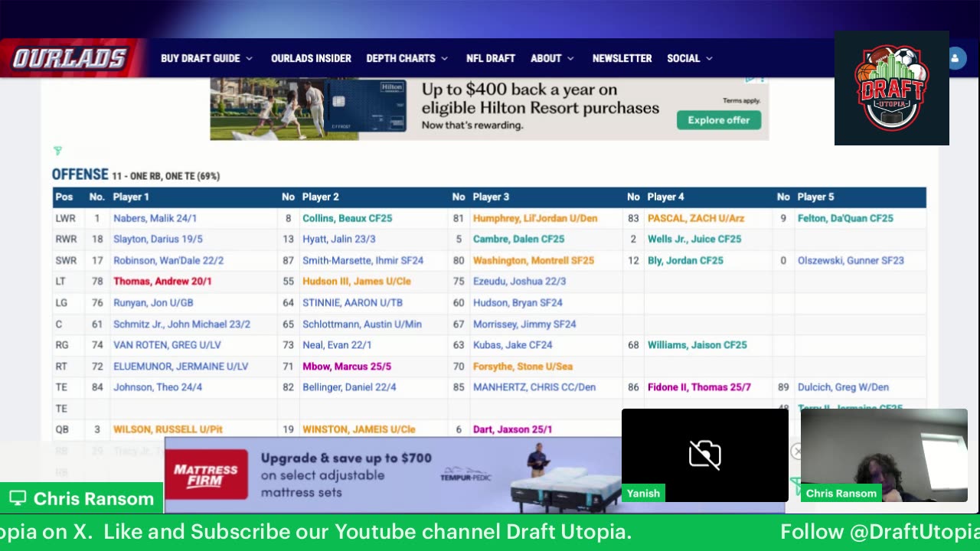Open the NFL Draft menu item
Viewport: 980px width, 551px height.
click(x=491, y=58)
